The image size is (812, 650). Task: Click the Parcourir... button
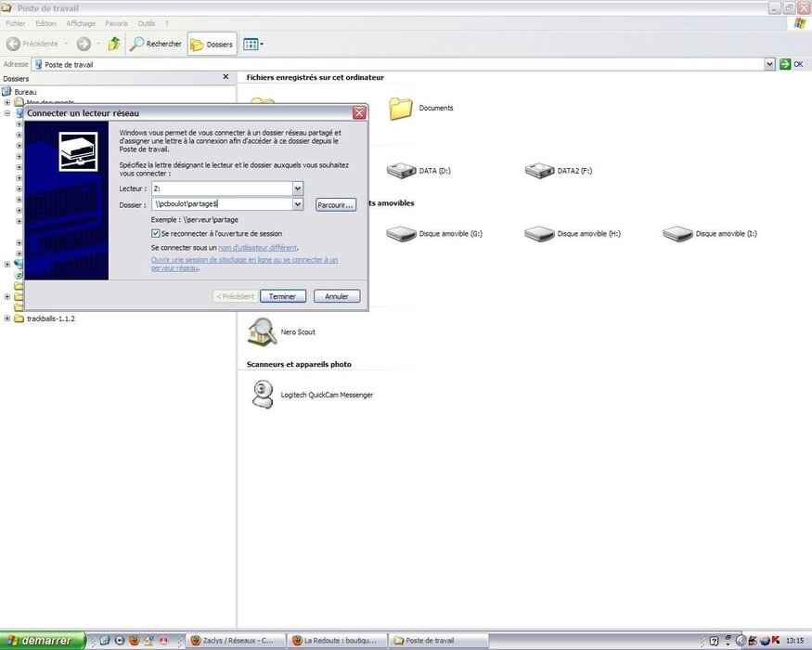point(335,204)
